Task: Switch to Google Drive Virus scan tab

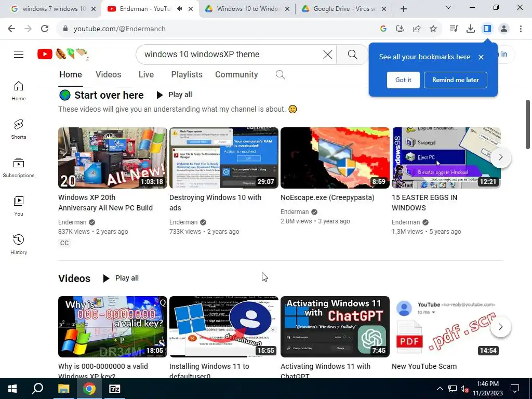Action: [344, 9]
